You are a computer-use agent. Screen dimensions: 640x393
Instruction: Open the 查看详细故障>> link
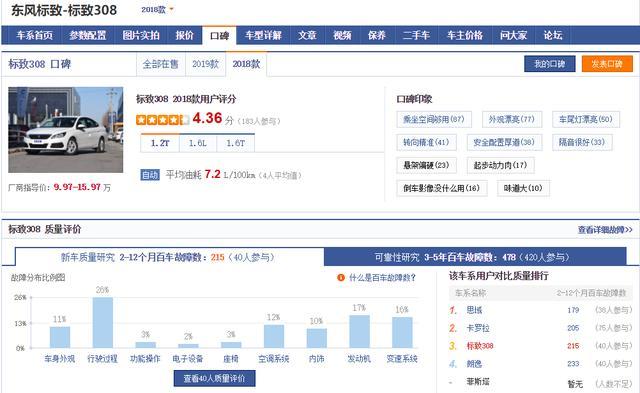(605, 230)
